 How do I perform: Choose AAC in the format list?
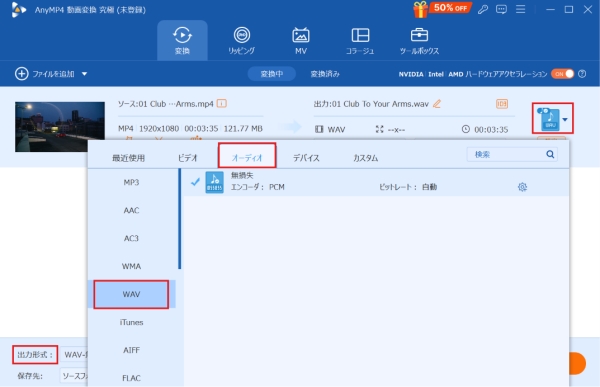[131, 210]
